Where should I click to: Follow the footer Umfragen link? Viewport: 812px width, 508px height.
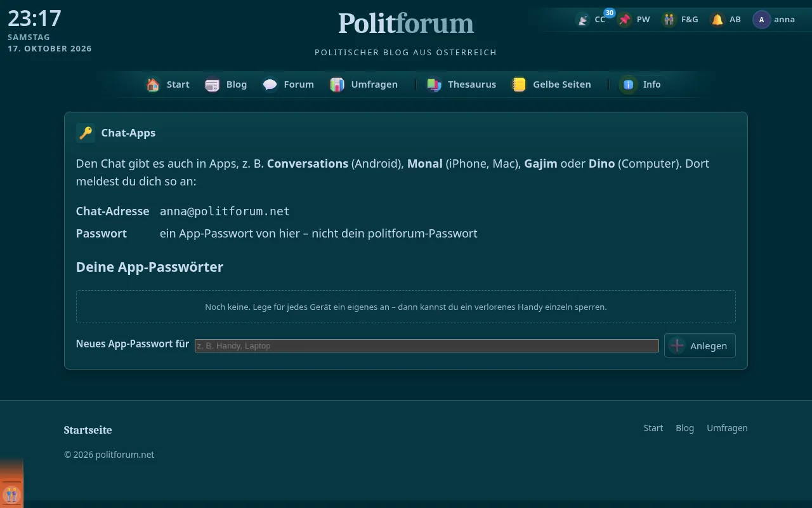pyautogui.click(x=728, y=428)
